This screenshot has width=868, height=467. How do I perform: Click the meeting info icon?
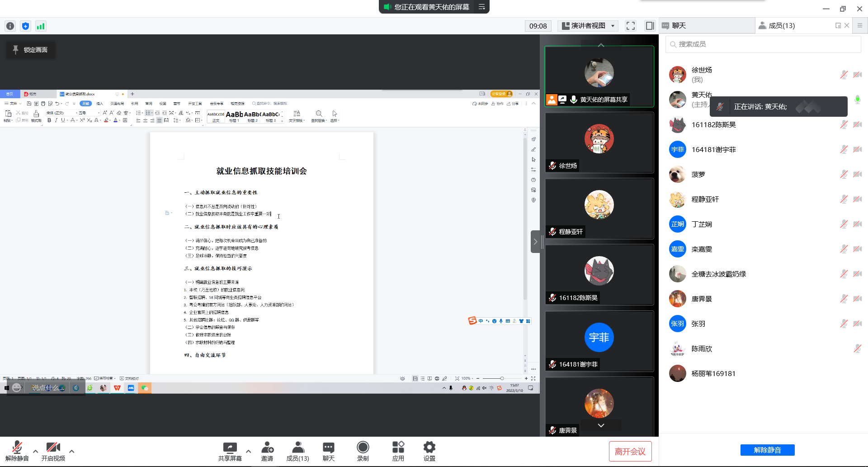pyautogui.click(x=10, y=26)
